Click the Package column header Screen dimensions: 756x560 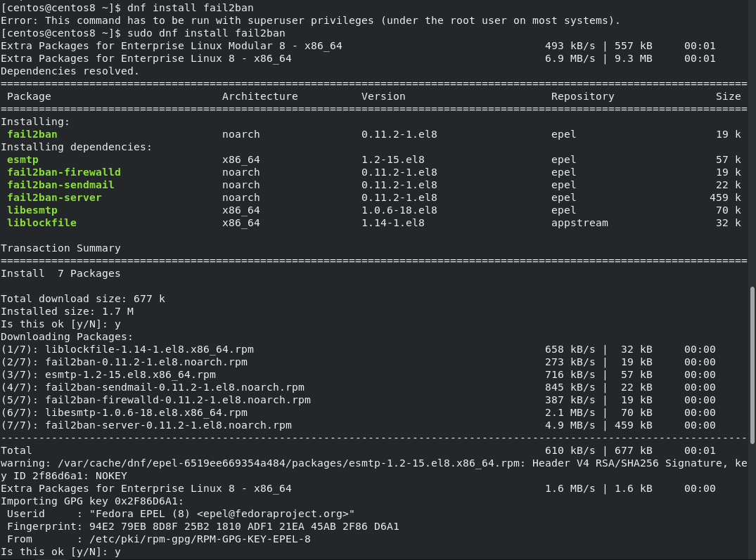click(x=29, y=96)
